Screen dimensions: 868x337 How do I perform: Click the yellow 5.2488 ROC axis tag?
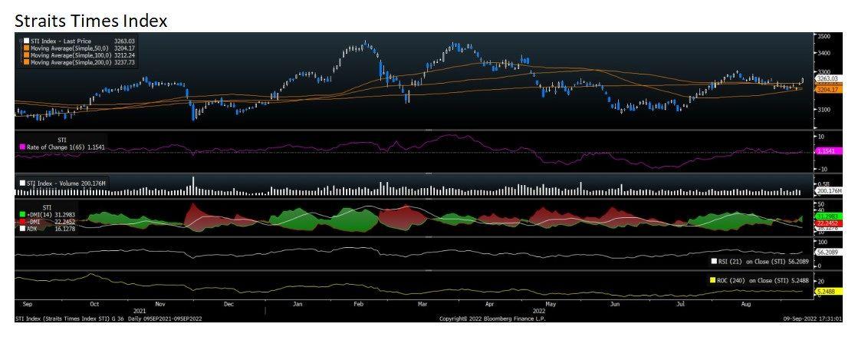[828, 292]
